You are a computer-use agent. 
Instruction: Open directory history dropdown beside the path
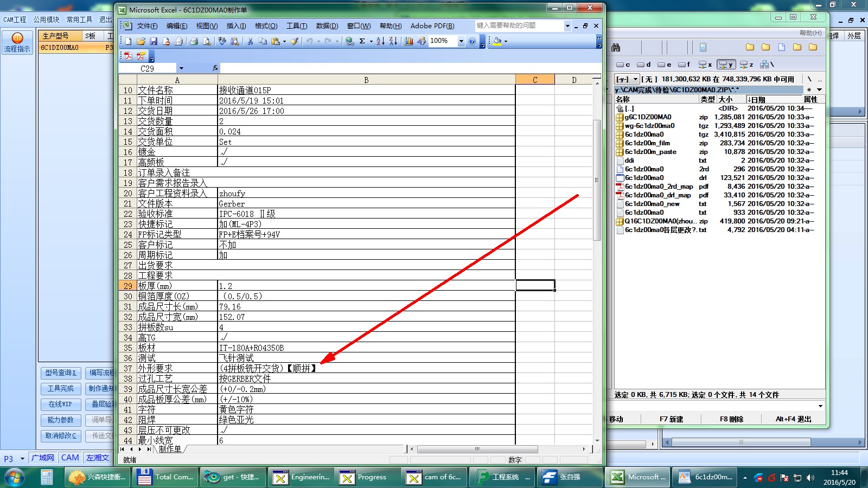tap(820, 89)
